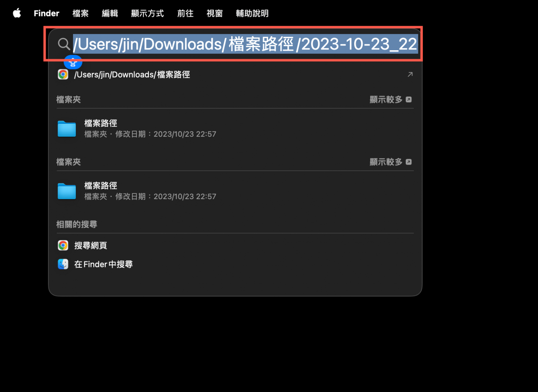
Task: Click the Chrome icon beside 搜尋網頁
Action: click(x=63, y=245)
